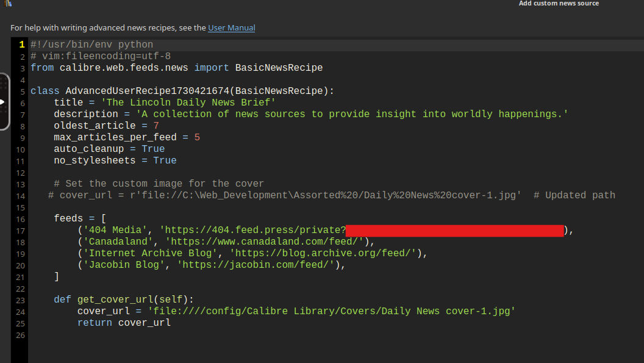Click class name 'AdvancedUserRecipe1730421674'
Screen dimensions: 644x363
147,91
